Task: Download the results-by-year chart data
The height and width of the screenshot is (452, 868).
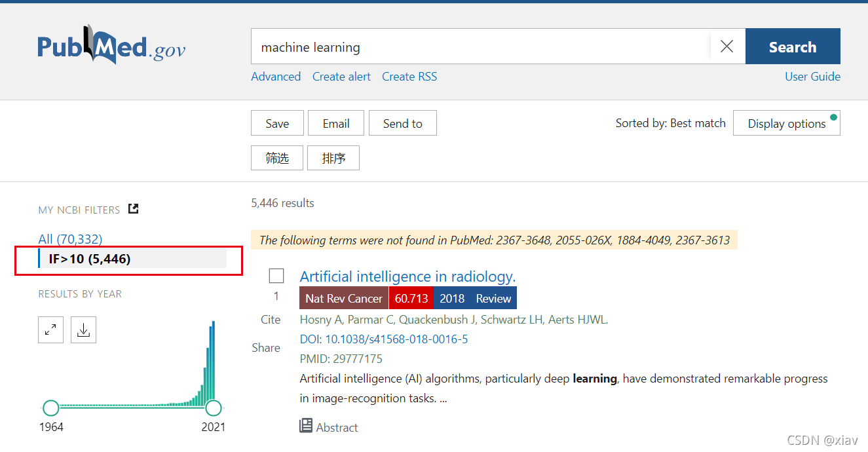Action: (83, 330)
